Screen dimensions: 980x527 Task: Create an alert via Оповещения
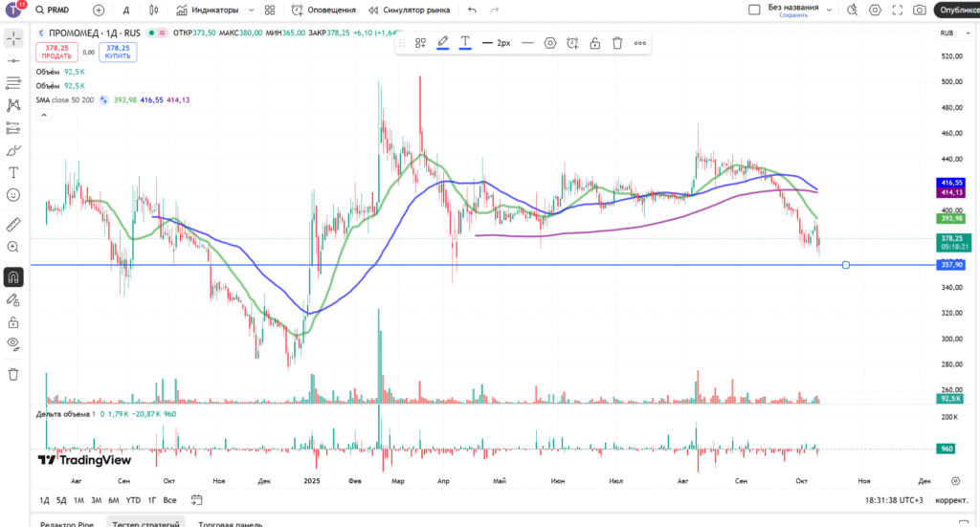click(323, 10)
